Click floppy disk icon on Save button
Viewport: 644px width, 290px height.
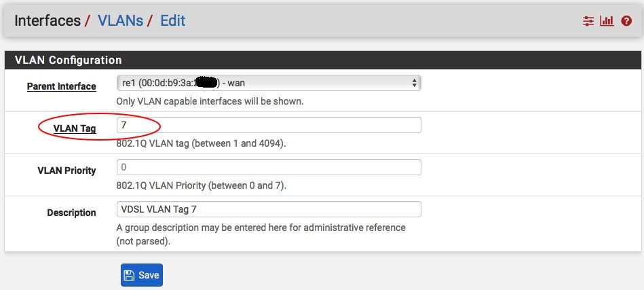tap(129, 275)
